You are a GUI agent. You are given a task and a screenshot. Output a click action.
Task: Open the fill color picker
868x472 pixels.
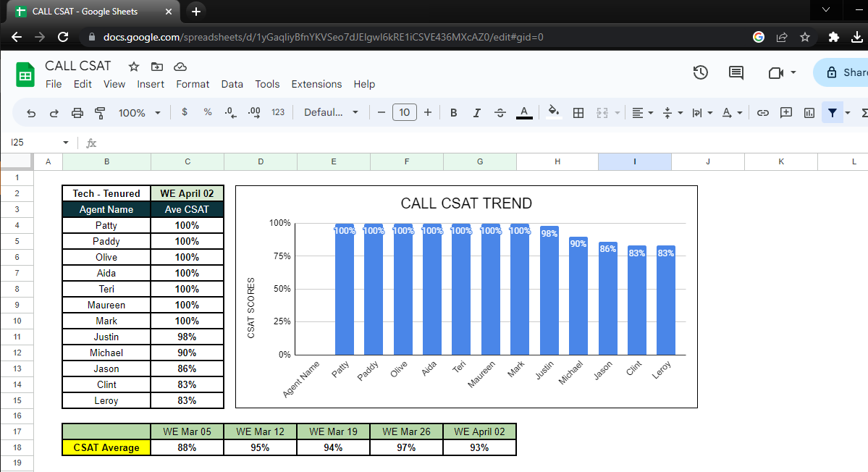554,112
